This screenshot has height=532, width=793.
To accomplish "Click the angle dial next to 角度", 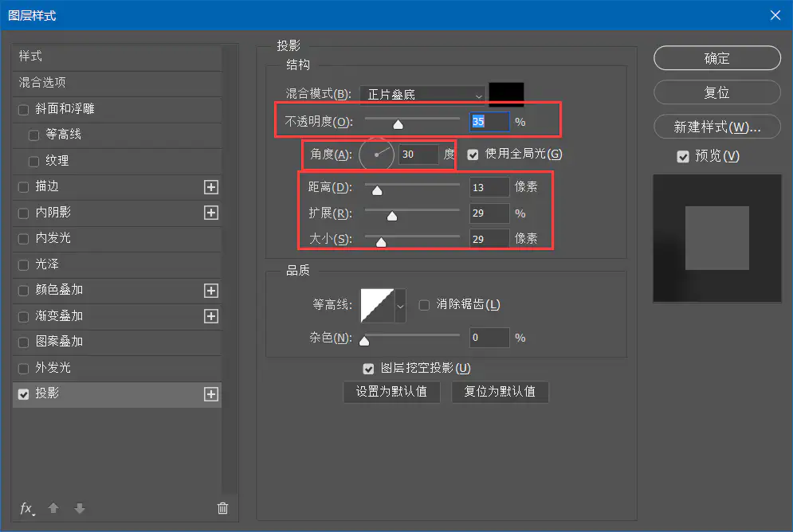I will 376,154.
